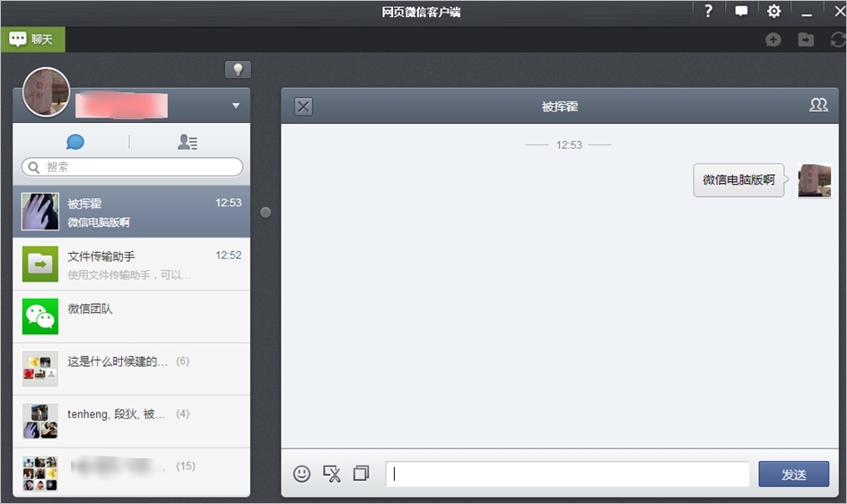Toggle the light bulb tips button
Image resolution: width=847 pixels, height=504 pixels.
pyautogui.click(x=238, y=69)
